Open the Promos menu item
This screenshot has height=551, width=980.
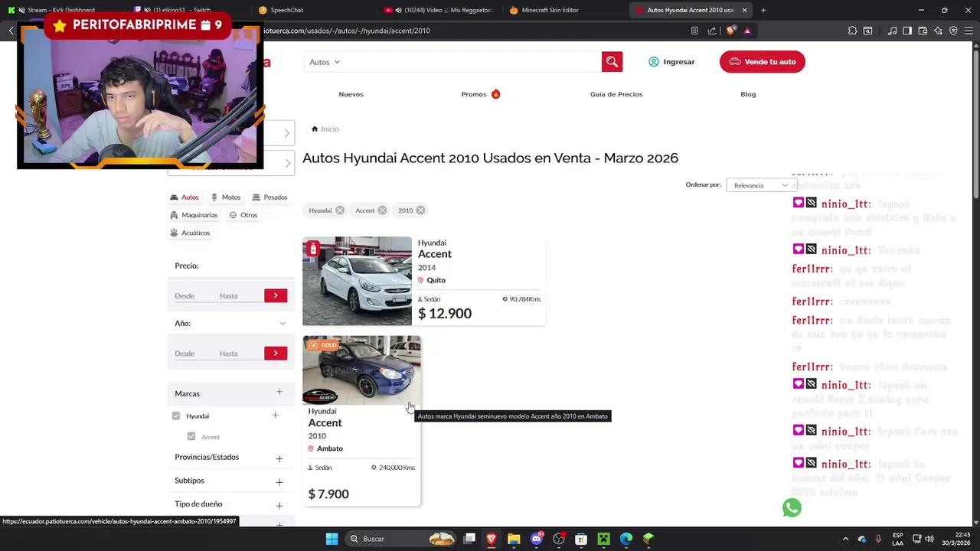coord(480,94)
